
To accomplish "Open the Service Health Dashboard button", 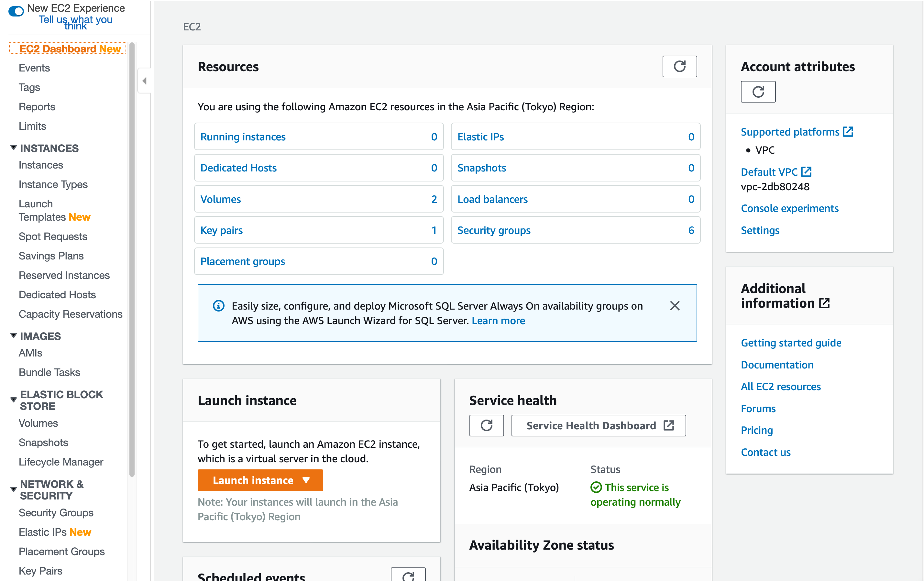I will tap(599, 425).
